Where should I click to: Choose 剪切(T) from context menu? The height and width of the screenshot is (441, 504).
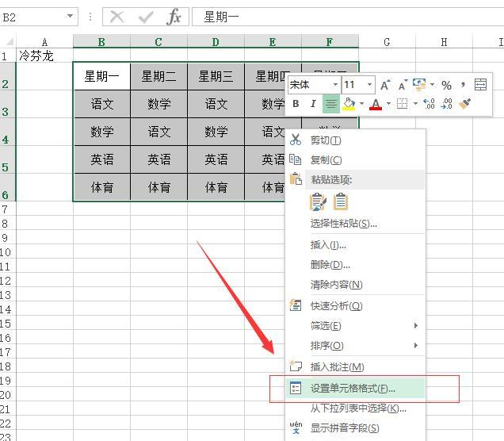[x=355, y=140]
